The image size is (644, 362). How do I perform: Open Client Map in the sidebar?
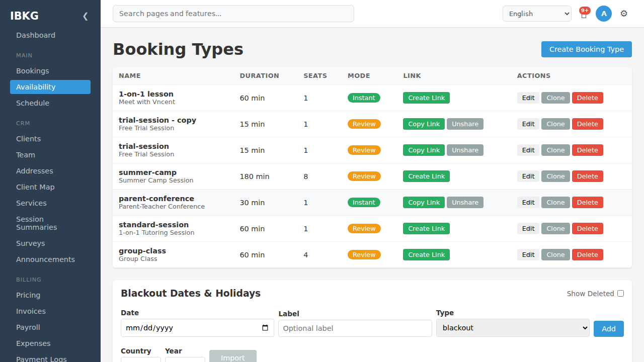coord(50,187)
